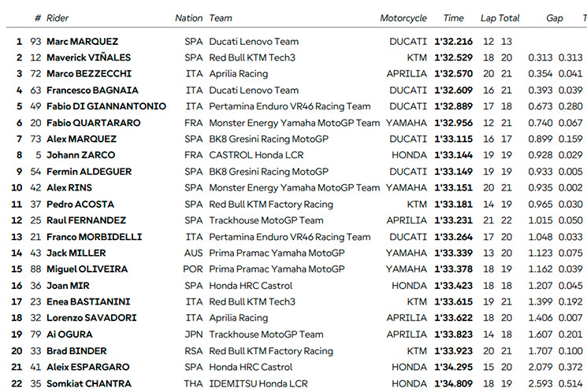
Task: Click the CASTROL Honda LCR team
Action: pyautogui.click(x=256, y=155)
